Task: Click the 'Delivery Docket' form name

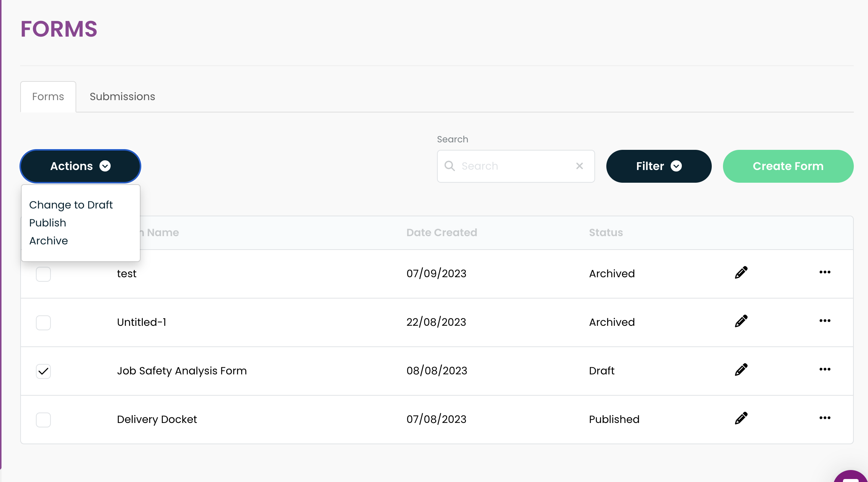Action: pos(157,419)
